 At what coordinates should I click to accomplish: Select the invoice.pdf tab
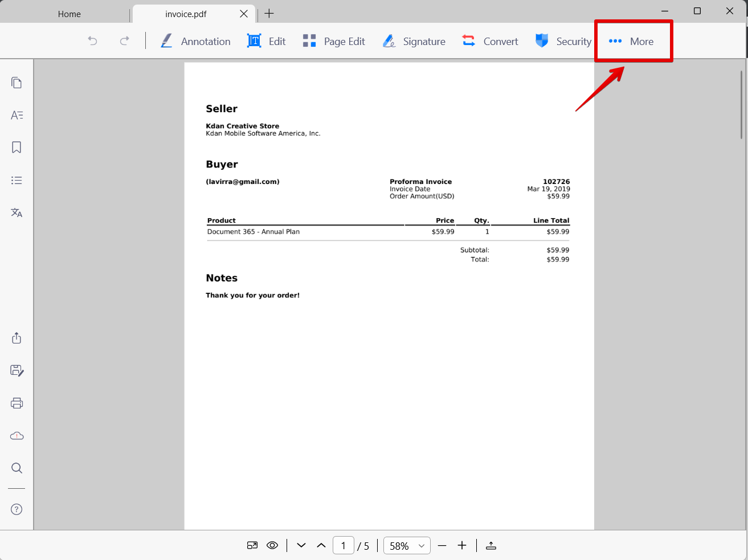(186, 14)
